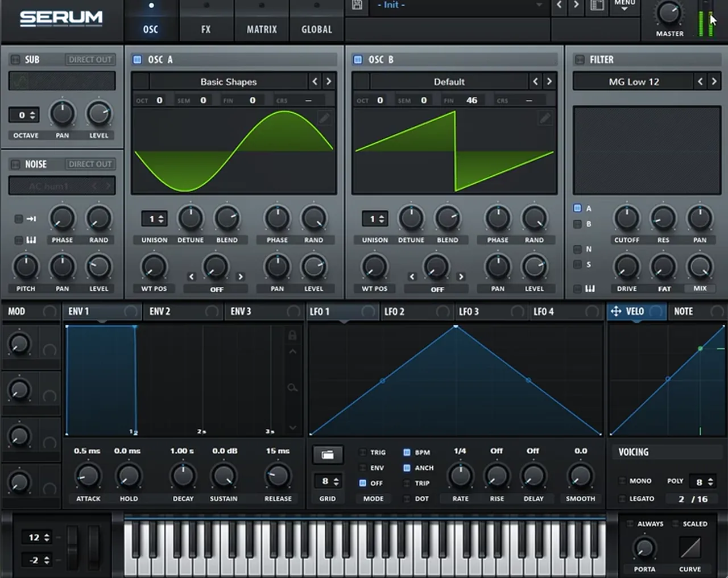Open the preset browser icon beside the arrows
Viewport: 728px width, 578px height.
click(x=597, y=5)
